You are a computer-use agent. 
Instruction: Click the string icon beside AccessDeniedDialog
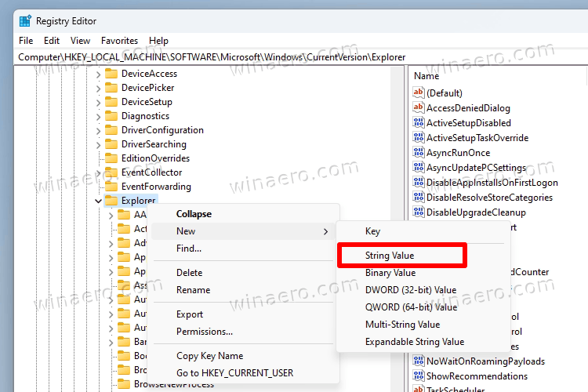418,107
